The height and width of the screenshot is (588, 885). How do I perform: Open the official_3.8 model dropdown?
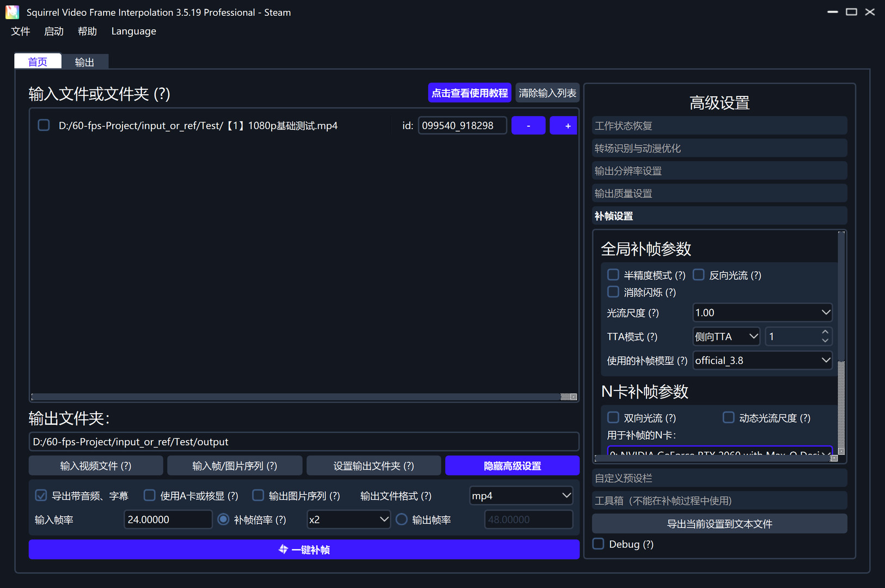click(762, 360)
